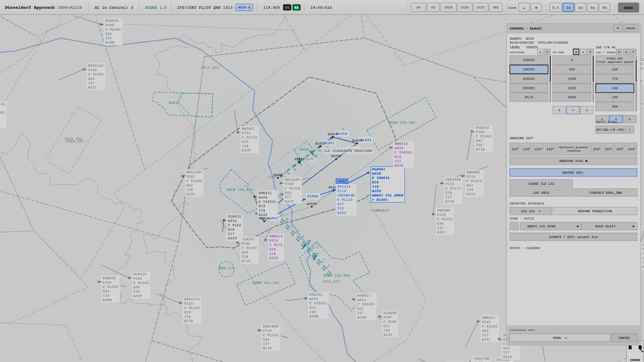
Task: Step VS FPM list down arrow
Action: 590,52
